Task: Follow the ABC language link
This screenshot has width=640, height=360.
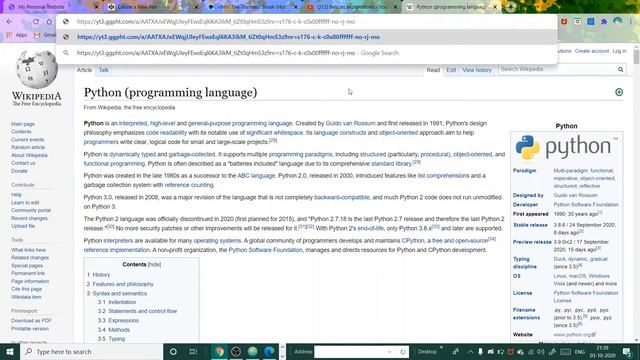Action: (256, 176)
